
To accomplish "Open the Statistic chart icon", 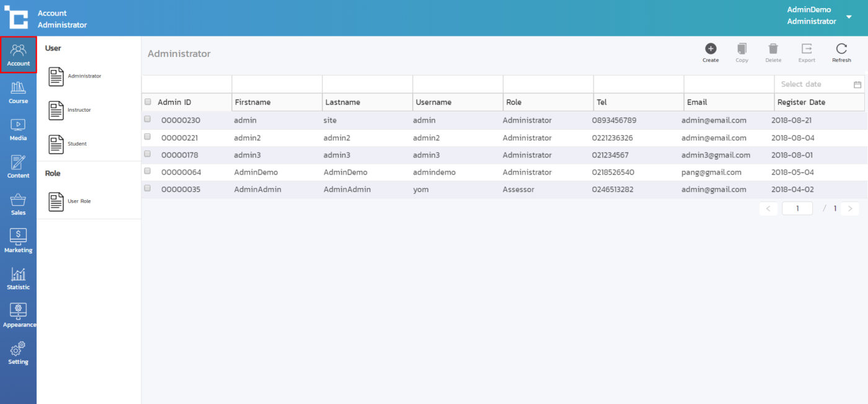I will (x=18, y=274).
